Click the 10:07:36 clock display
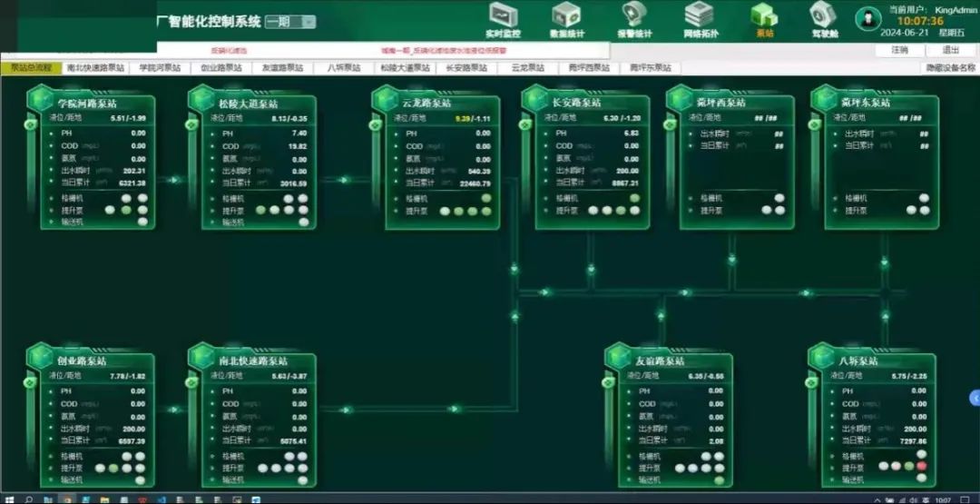Viewport: 980px width, 504px height. [x=921, y=21]
